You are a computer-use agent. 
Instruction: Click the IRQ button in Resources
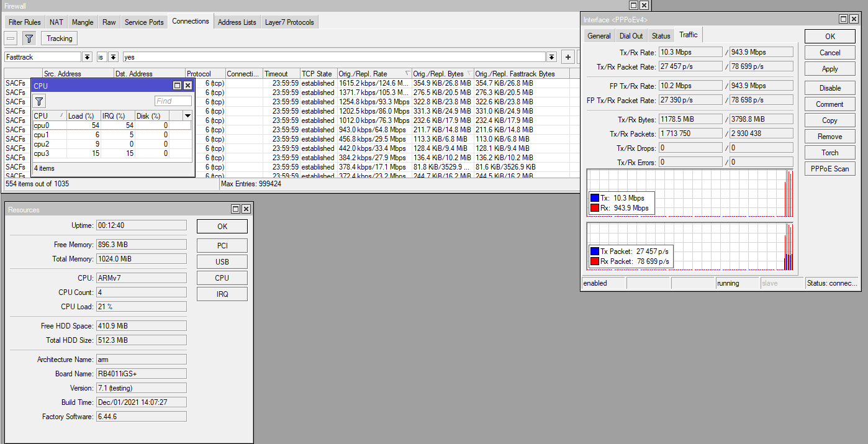coord(222,294)
